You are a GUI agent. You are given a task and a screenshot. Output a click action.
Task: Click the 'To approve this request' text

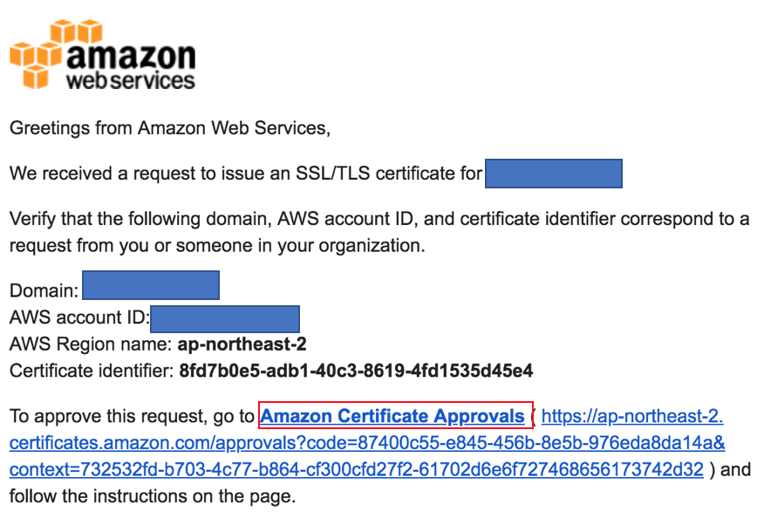point(132,416)
